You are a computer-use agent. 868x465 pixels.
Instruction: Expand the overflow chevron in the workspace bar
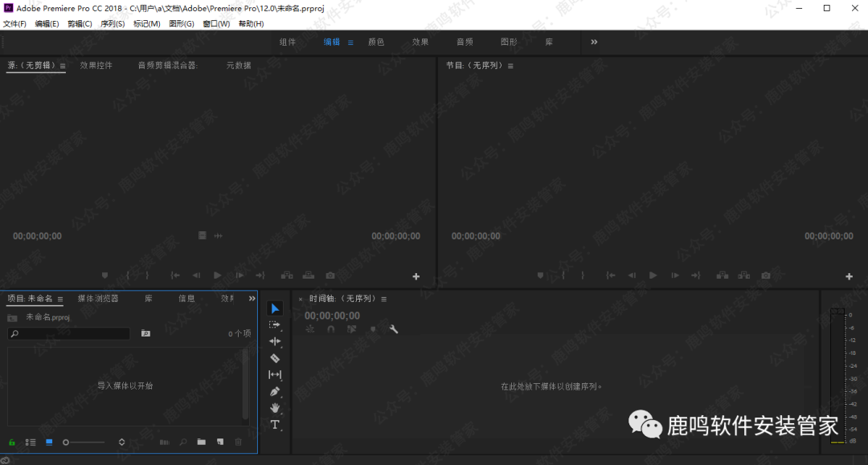click(x=593, y=42)
